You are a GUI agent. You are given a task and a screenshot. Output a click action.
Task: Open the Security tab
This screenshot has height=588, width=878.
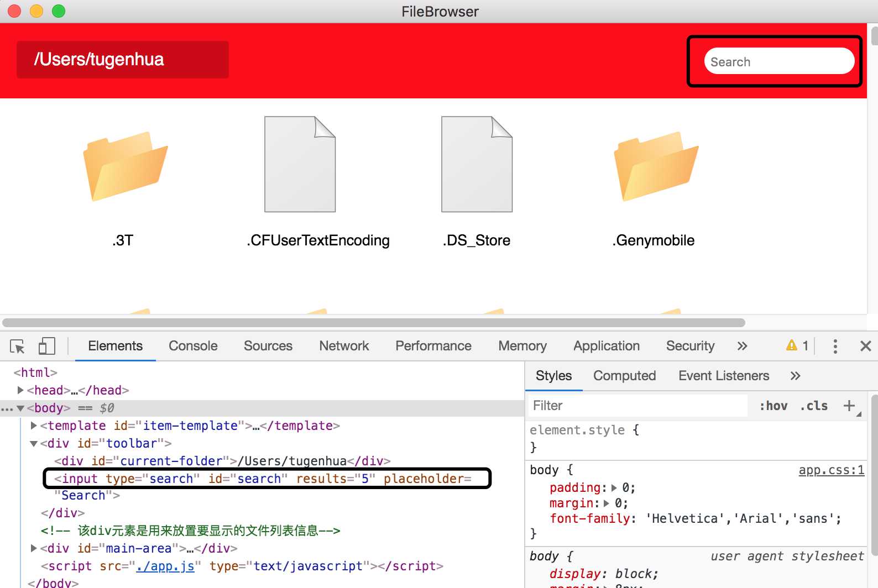pos(691,346)
